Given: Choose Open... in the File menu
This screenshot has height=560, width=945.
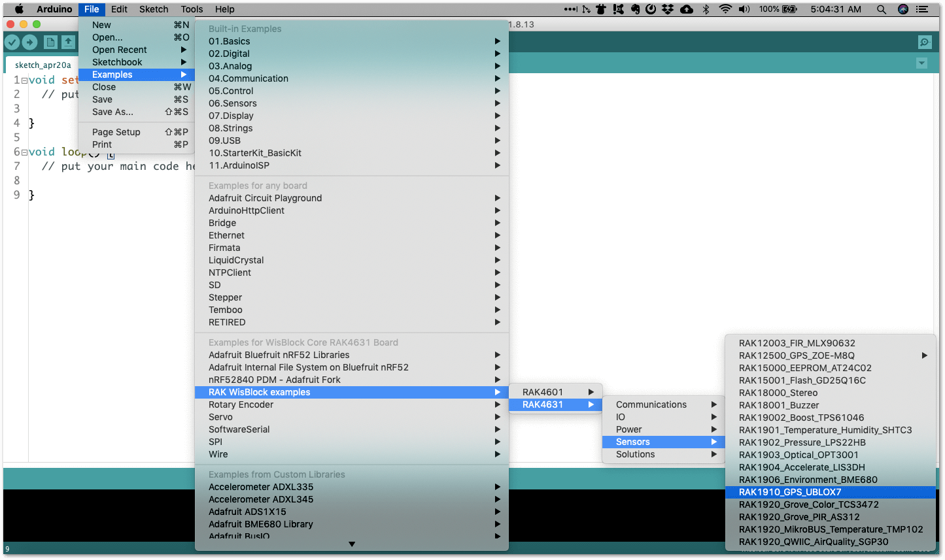Looking at the screenshot, I should point(137,37).
